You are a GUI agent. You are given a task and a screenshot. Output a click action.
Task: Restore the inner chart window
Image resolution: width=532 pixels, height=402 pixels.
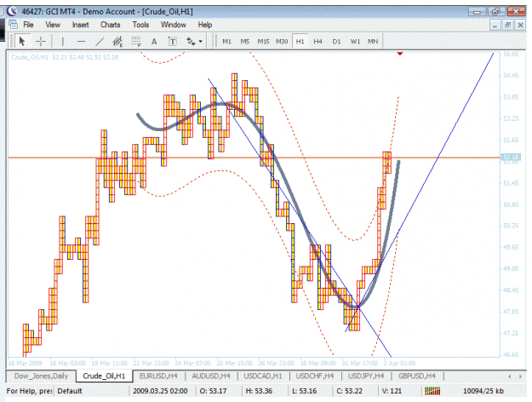point(508,25)
